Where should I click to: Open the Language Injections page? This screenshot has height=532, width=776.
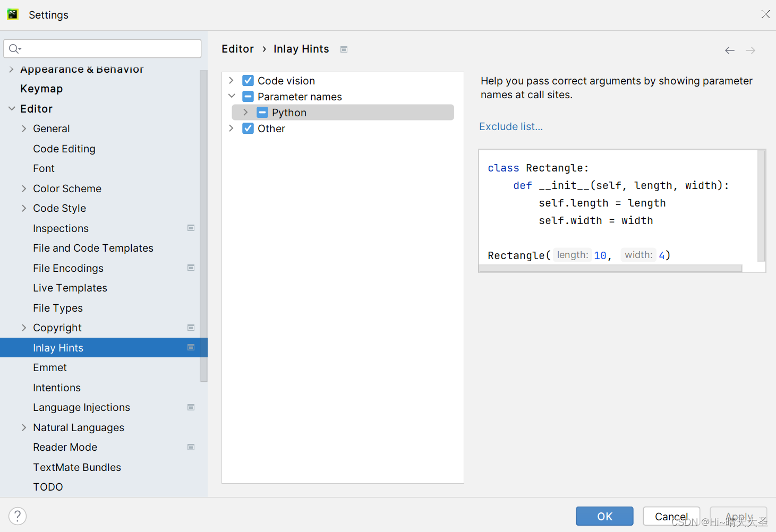pyautogui.click(x=81, y=407)
